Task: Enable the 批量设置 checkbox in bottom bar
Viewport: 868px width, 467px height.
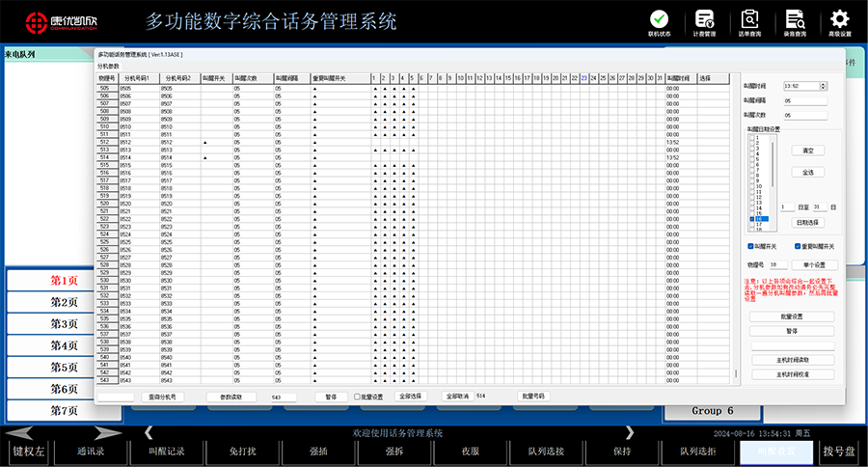Action: pyautogui.click(x=357, y=397)
